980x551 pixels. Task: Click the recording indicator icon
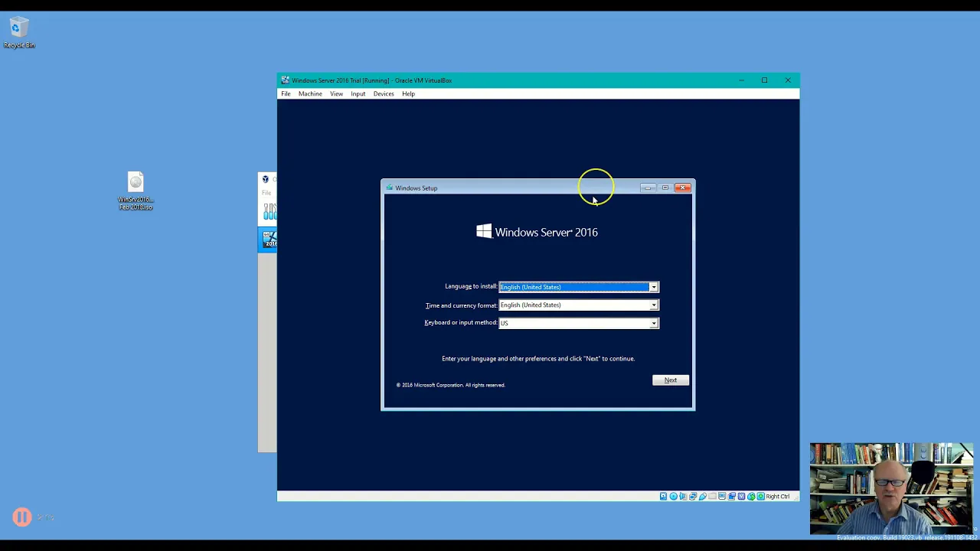pos(732,497)
